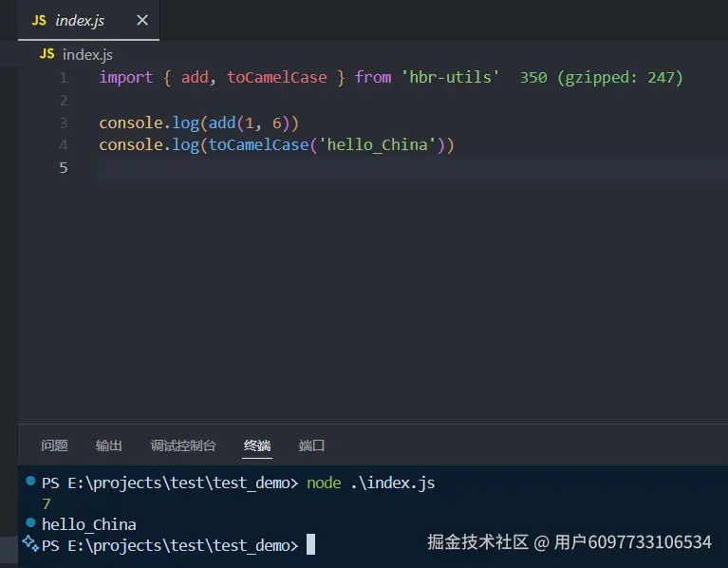This screenshot has width=728, height=568.
Task: Click 'console' on line 4
Action: [131, 145]
